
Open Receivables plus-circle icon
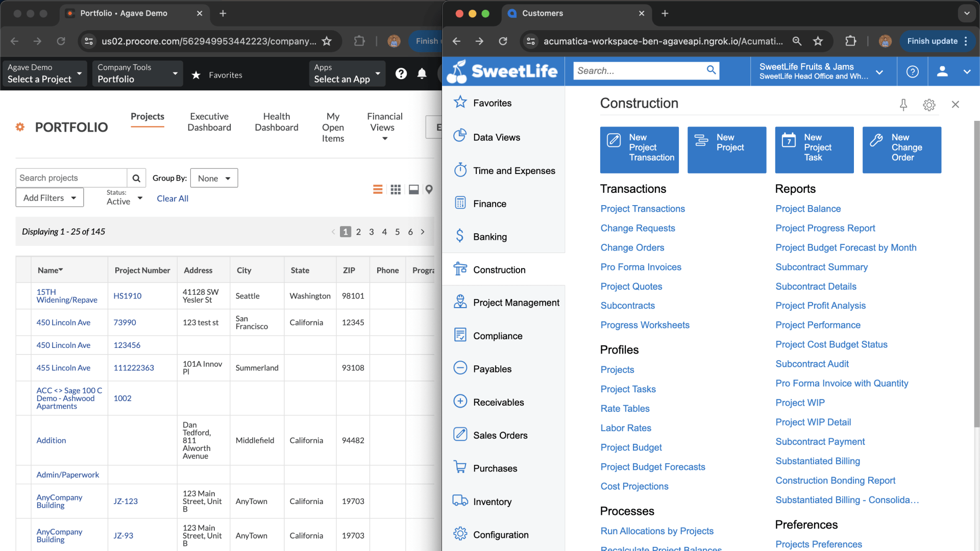click(x=460, y=402)
